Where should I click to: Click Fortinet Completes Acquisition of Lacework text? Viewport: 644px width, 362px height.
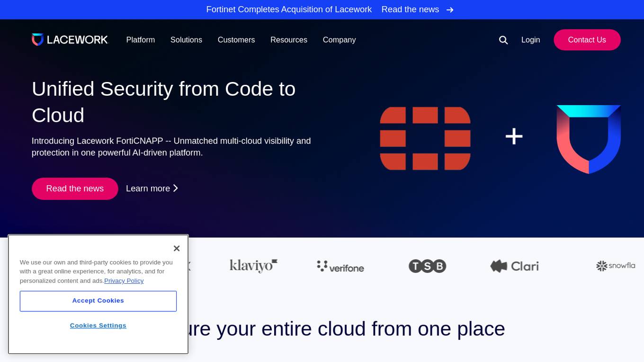pyautogui.click(x=289, y=9)
